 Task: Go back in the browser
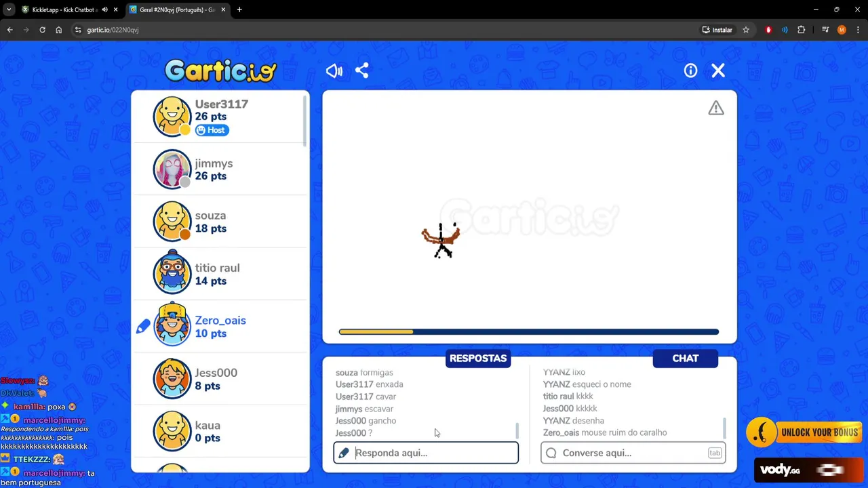[9, 30]
